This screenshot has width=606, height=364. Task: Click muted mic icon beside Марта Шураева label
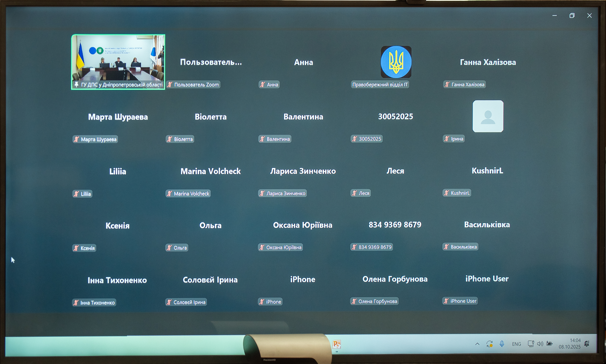pyautogui.click(x=76, y=139)
